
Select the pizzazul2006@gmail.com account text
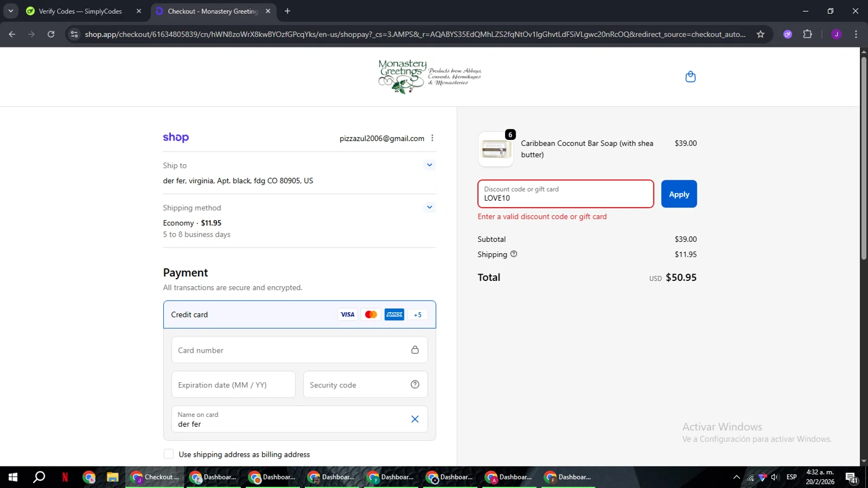pos(382,138)
